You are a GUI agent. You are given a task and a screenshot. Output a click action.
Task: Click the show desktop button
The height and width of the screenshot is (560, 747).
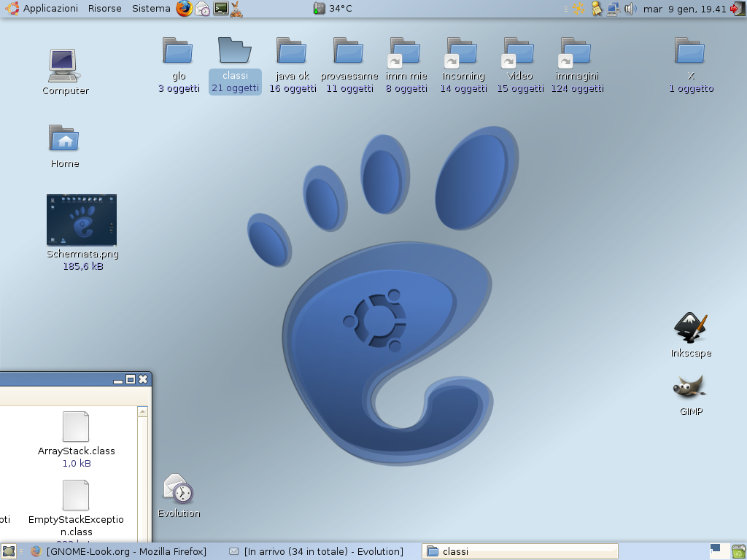[9, 551]
